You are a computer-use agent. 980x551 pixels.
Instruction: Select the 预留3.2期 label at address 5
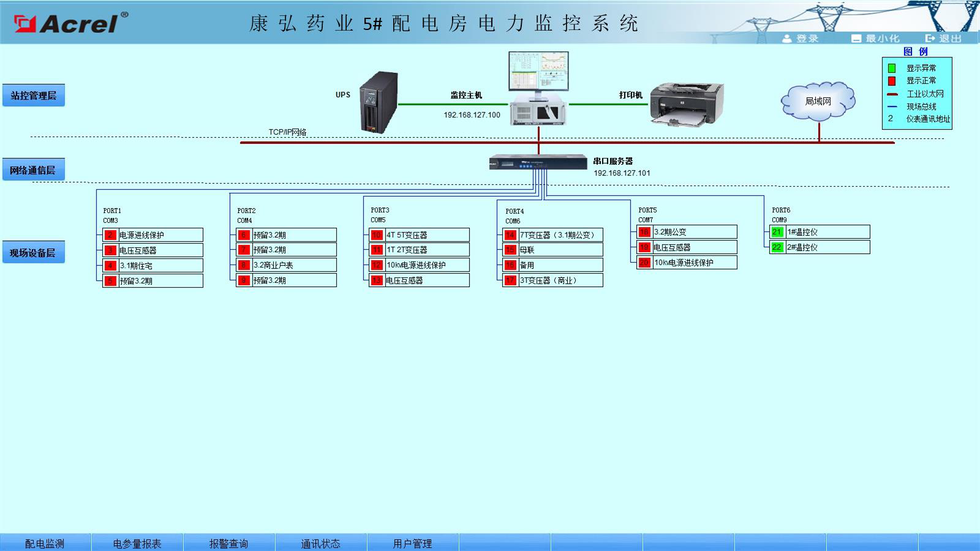(x=136, y=281)
